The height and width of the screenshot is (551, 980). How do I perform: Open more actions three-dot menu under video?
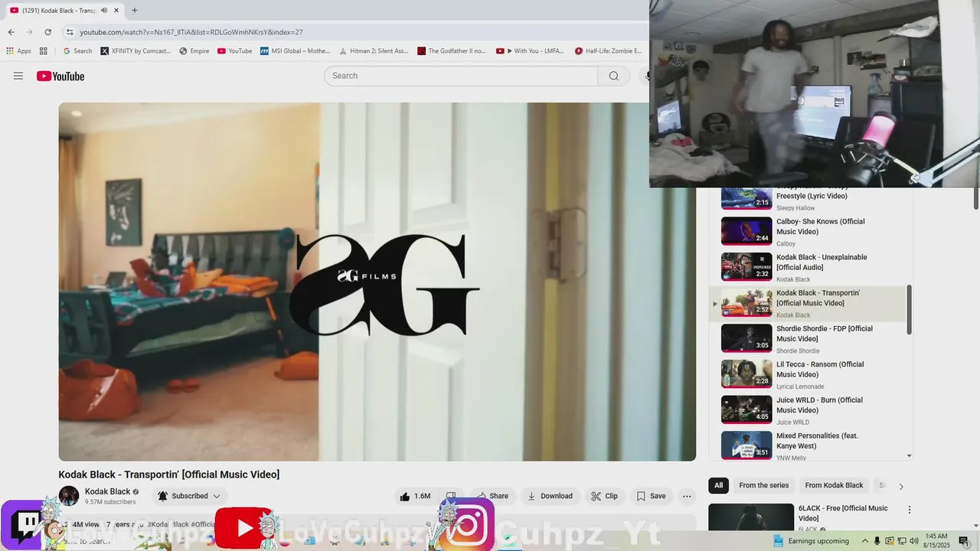pyautogui.click(x=687, y=496)
